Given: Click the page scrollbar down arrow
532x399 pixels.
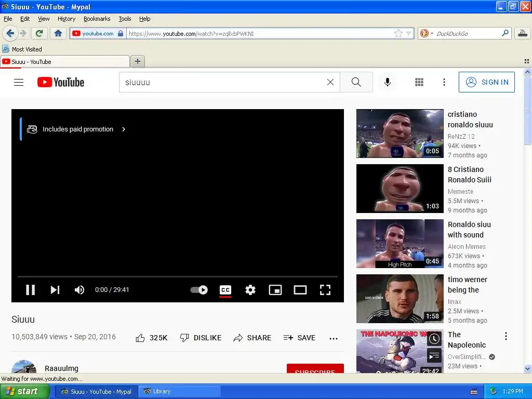Looking at the screenshot, I should (x=527, y=368).
